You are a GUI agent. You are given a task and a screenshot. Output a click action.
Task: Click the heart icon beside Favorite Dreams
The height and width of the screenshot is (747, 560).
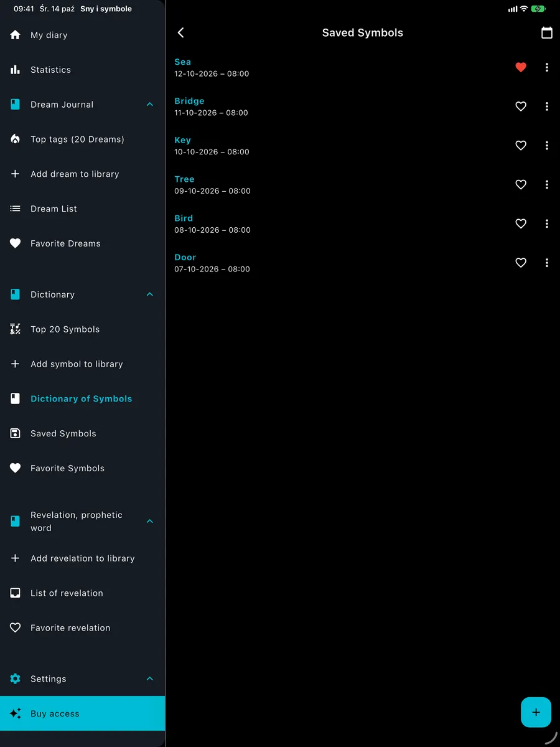(x=16, y=243)
